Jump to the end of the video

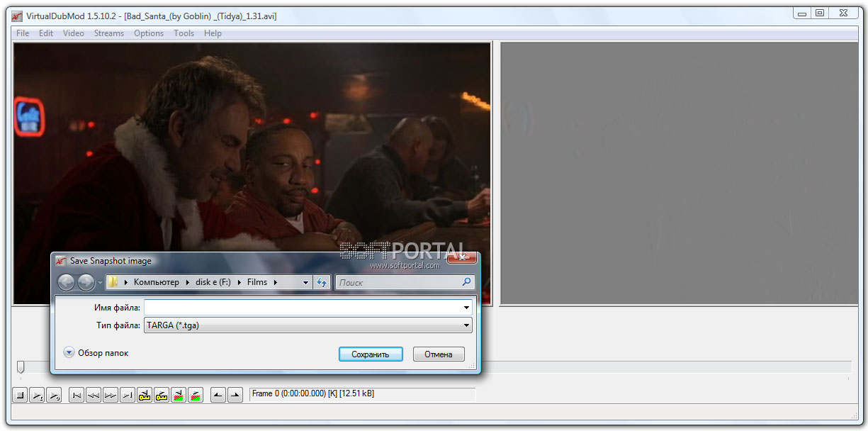(128, 396)
